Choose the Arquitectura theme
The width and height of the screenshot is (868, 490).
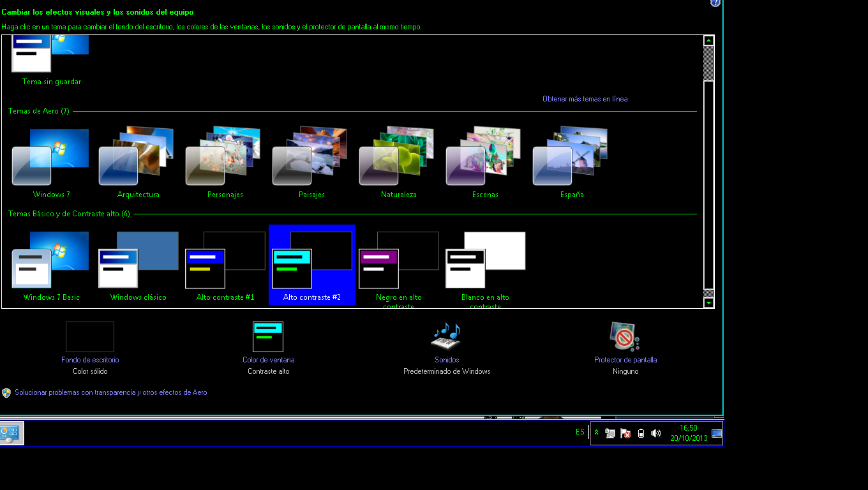coord(138,158)
